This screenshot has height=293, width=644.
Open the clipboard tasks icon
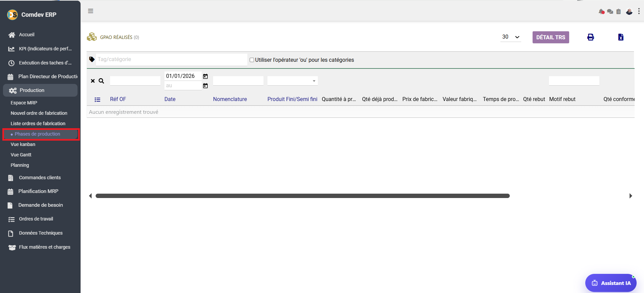618,12
